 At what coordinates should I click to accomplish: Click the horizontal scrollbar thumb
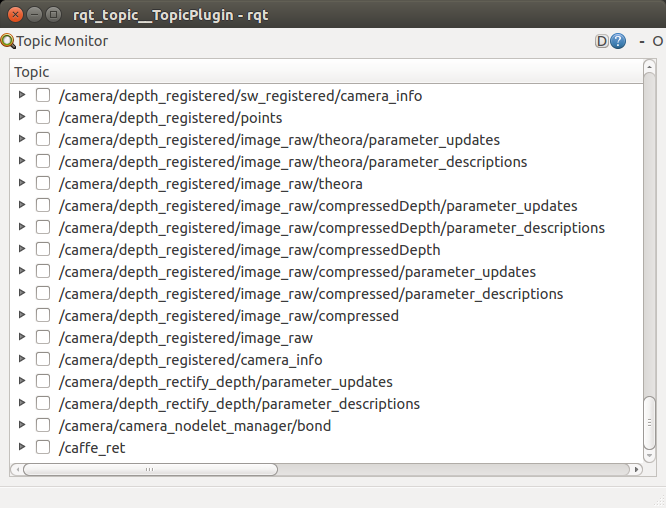[x=150, y=469]
